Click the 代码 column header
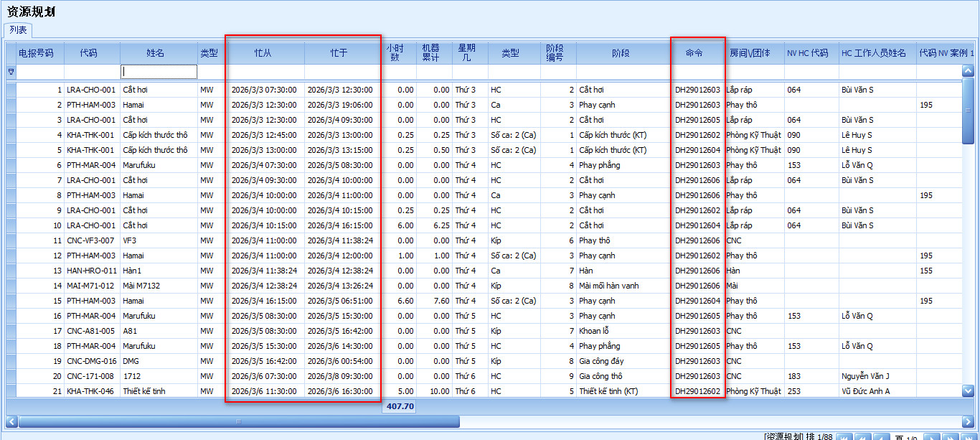 pyautogui.click(x=89, y=53)
